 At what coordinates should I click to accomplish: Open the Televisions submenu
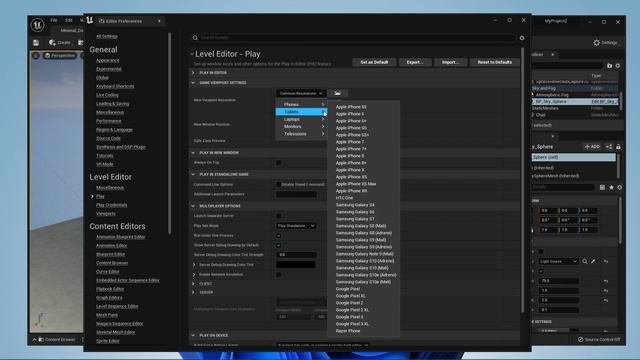(301, 134)
